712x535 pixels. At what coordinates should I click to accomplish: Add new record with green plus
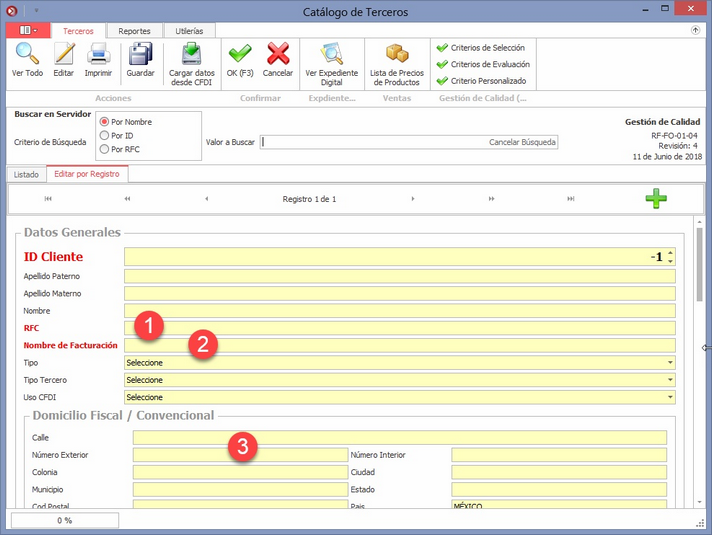(x=656, y=198)
